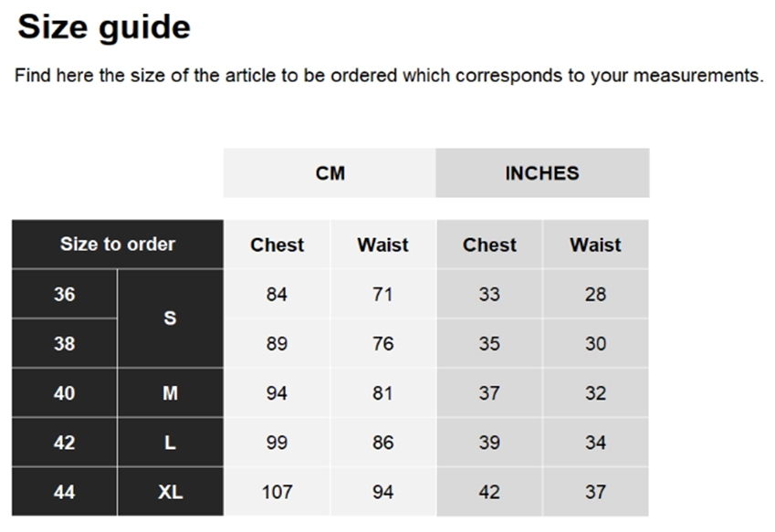Click the Waist header under CM
Viewport: 775px width, 532px height.
(x=382, y=245)
